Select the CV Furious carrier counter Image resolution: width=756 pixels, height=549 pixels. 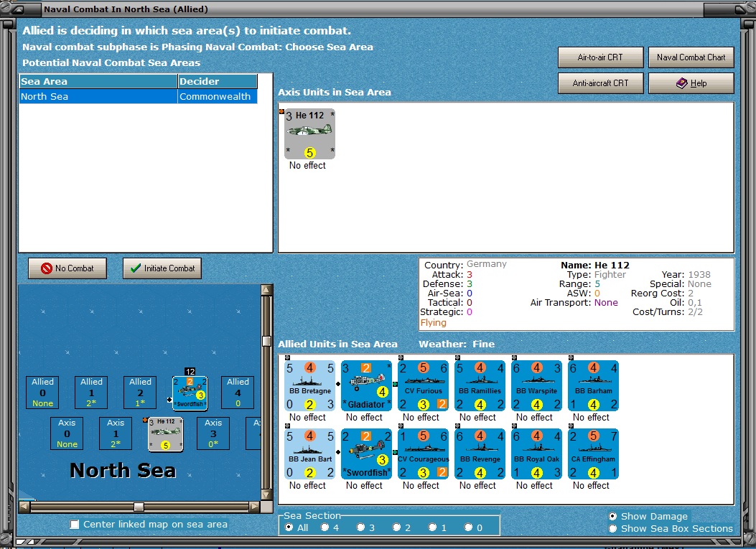[424, 385]
